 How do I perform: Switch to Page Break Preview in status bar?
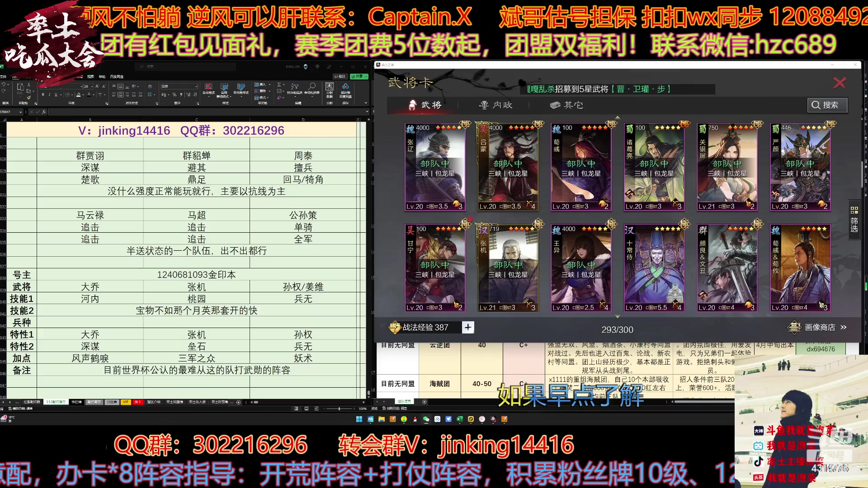(x=316, y=408)
